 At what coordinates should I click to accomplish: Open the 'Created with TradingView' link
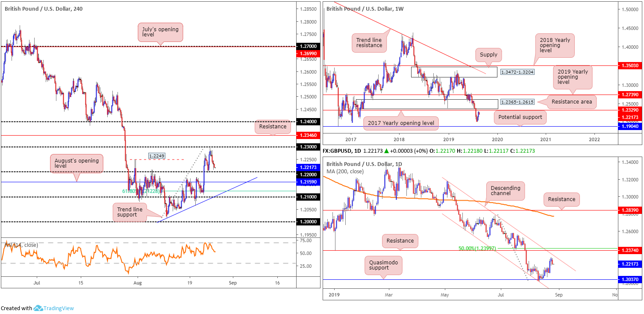coord(37,308)
